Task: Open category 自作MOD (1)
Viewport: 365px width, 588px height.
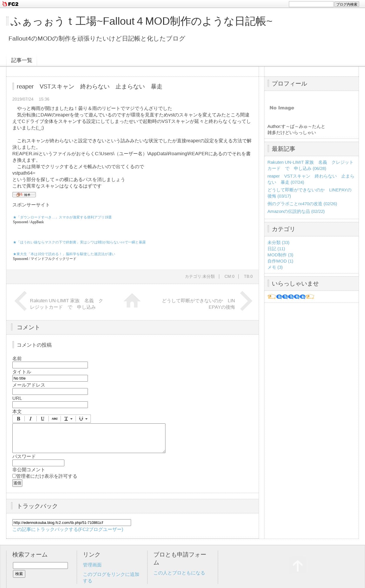Action: (280, 261)
